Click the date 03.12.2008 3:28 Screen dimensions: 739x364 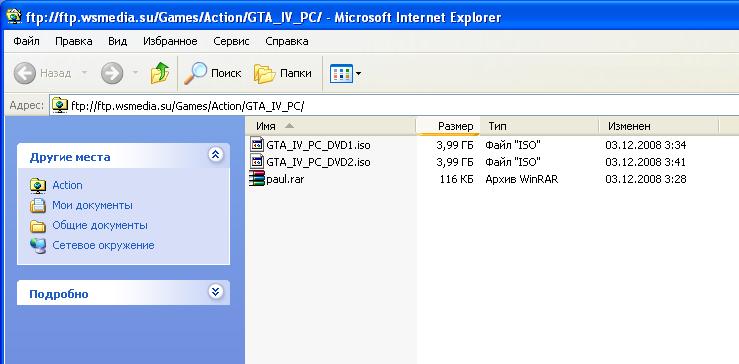click(646, 179)
